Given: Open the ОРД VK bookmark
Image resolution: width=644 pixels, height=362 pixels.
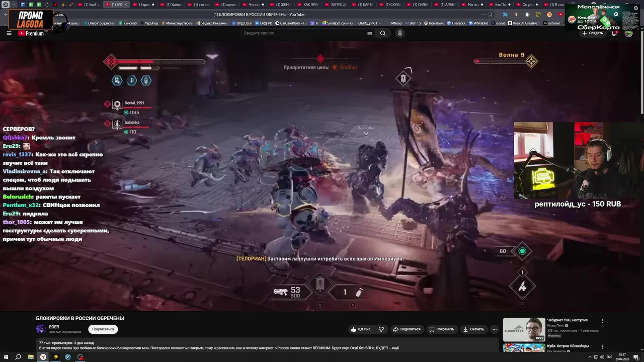Looking at the screenshot, I should [x=265, y=23].
